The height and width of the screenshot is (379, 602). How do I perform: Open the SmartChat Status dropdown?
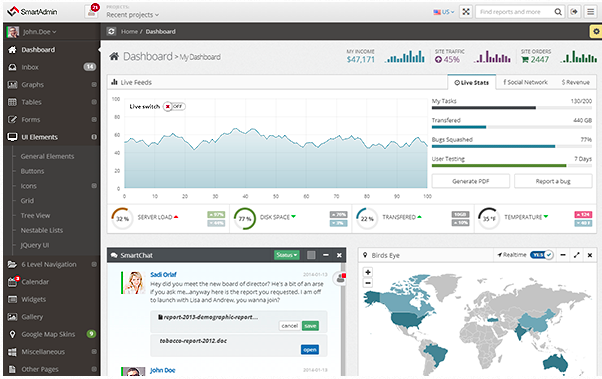pos(287,255)
